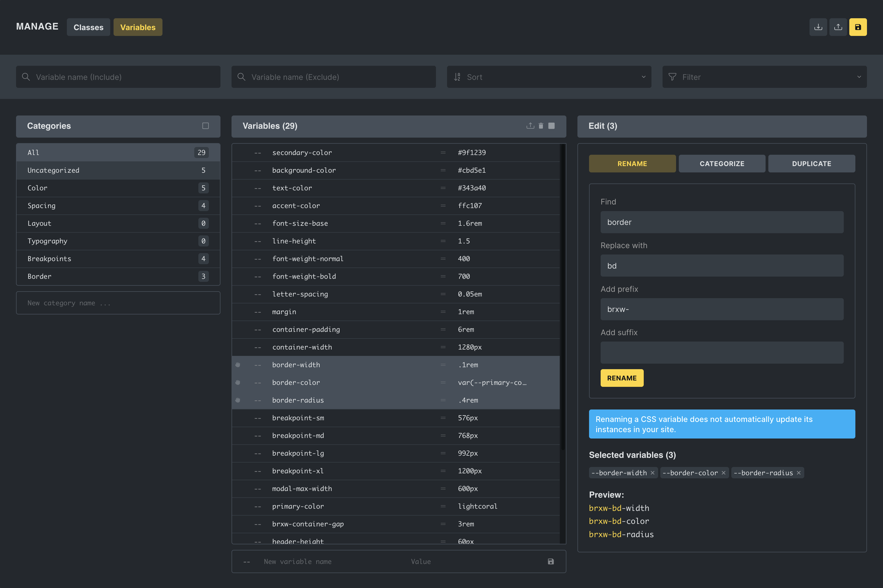The height and width of the screenshot is (588, 883).
Task: Toggle the Categories select-all checkbox
Action: coord(206,126)
